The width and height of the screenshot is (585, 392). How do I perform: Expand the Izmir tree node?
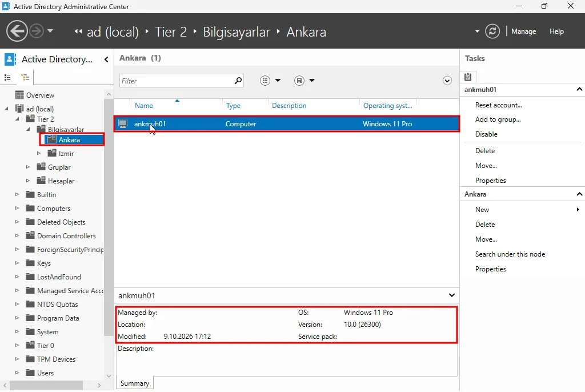(39, 153)
